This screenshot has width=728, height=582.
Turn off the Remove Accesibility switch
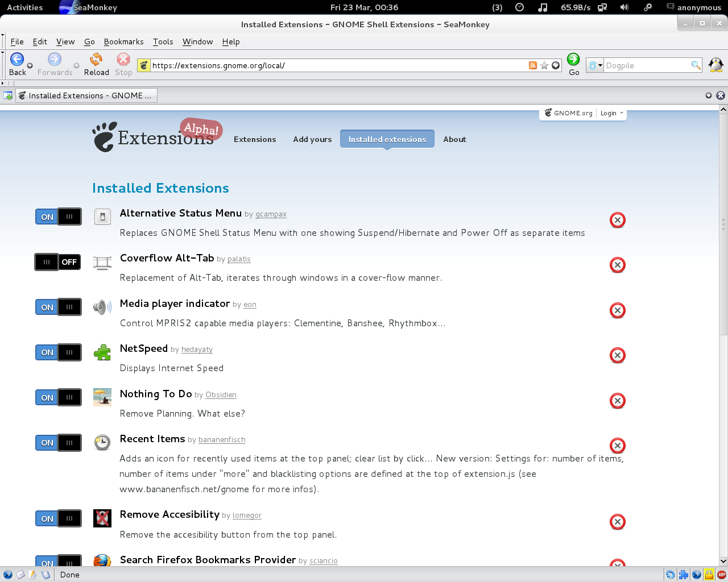(59, 518)
